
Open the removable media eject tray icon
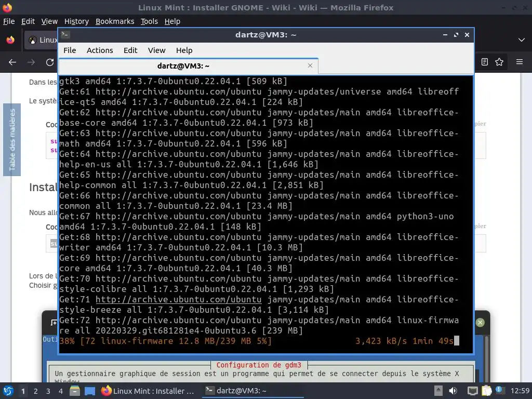[x=438, y=391]
